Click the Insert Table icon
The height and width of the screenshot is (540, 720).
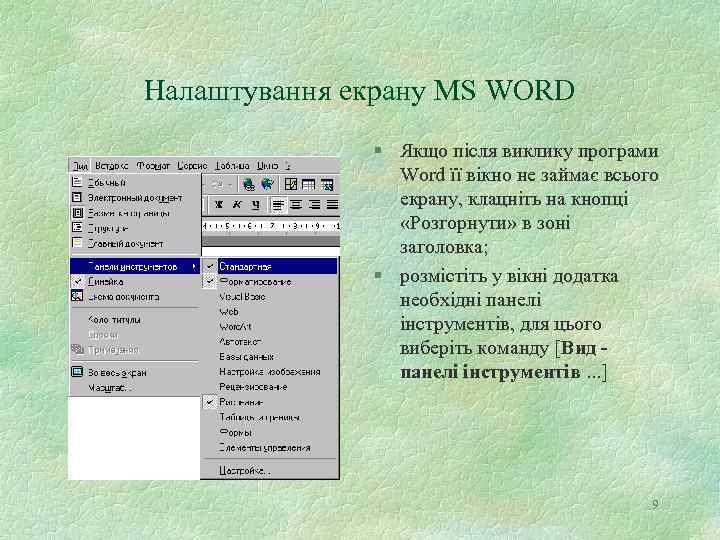pyautogui.click(x=309, y=185)
